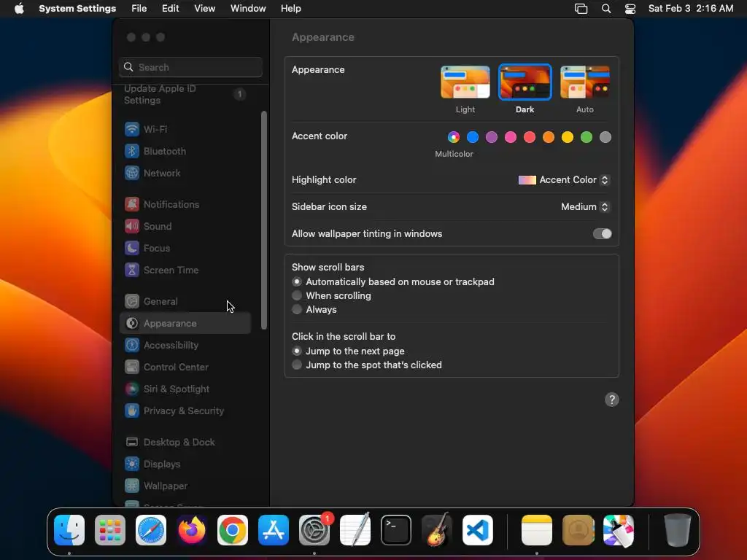This screenshot has height=560, width=747.
Task: Click Privacy & Security hand icon
Action: click(132, 411)
